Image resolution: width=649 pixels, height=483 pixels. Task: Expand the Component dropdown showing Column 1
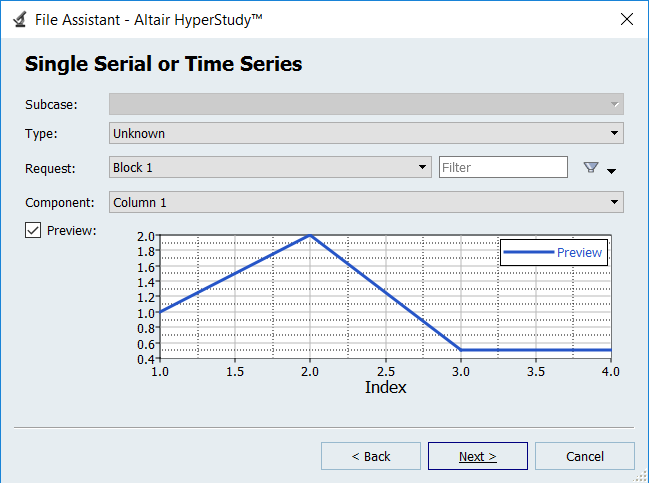click(x=366, y=202)
